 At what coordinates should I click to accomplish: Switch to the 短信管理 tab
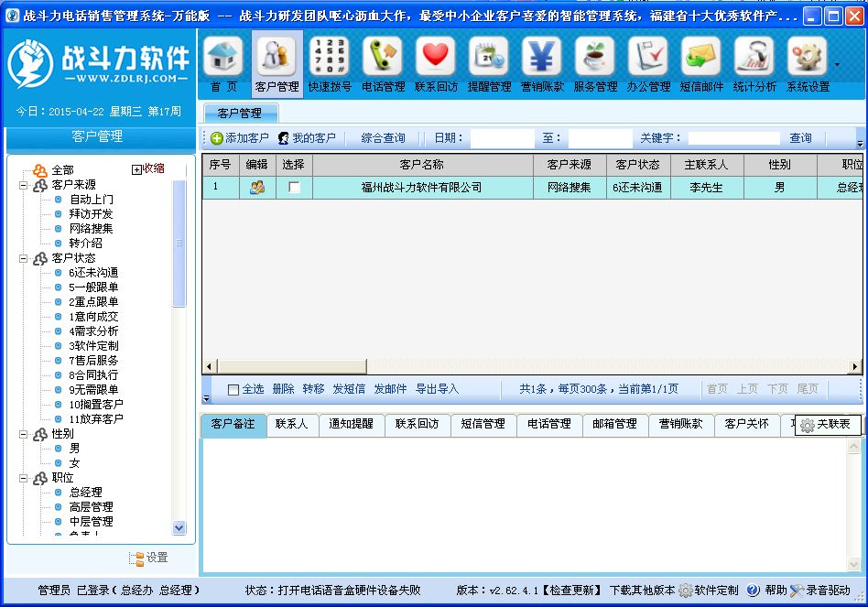(483, 425)
